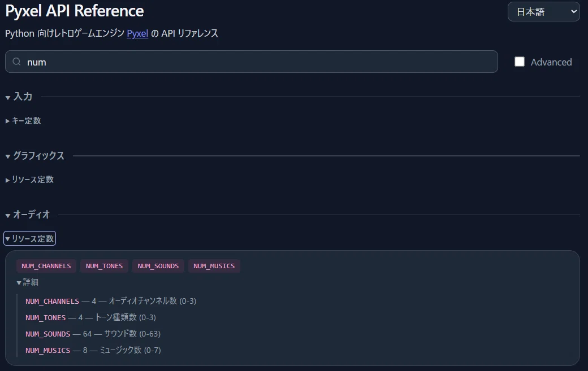The image size is (588, 371).
Task: Click the NUM_TONES tag
Action: pos(104,266)
